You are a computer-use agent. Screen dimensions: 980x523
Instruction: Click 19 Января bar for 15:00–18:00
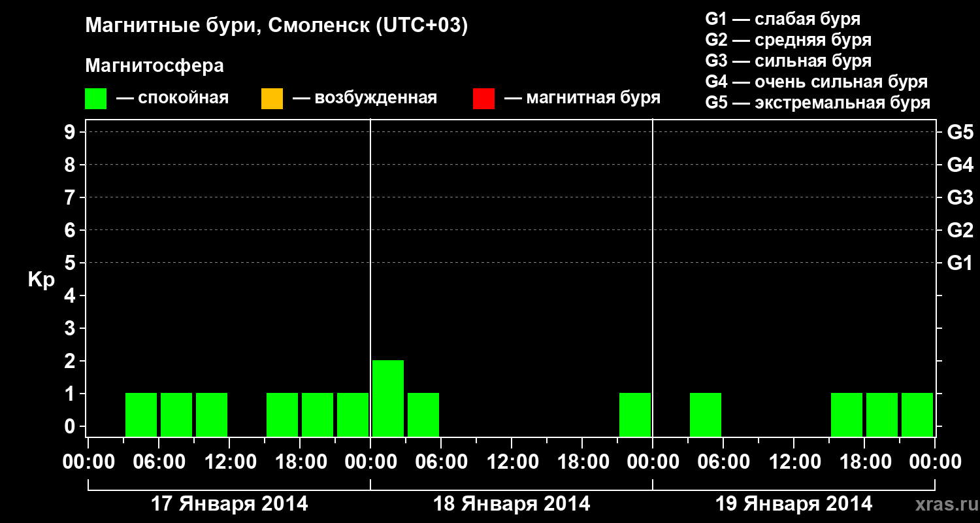click(847, 414)
